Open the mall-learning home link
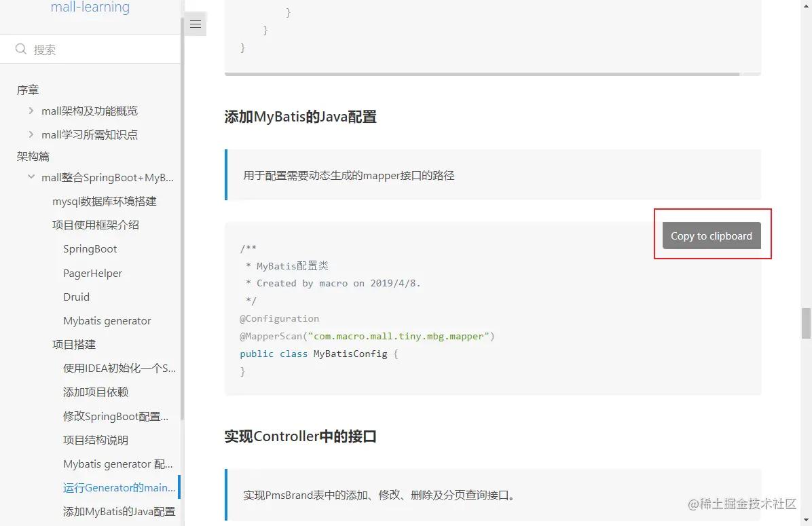 90,7
